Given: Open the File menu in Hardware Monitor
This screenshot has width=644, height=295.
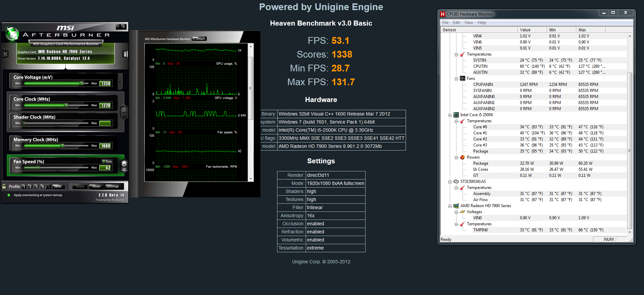Looking at the screenshot, I should point(445,23).
